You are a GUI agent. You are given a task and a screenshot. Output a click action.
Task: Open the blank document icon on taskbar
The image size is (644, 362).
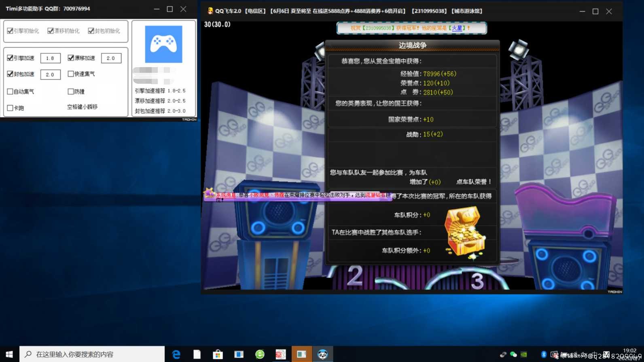click(197, 354)
